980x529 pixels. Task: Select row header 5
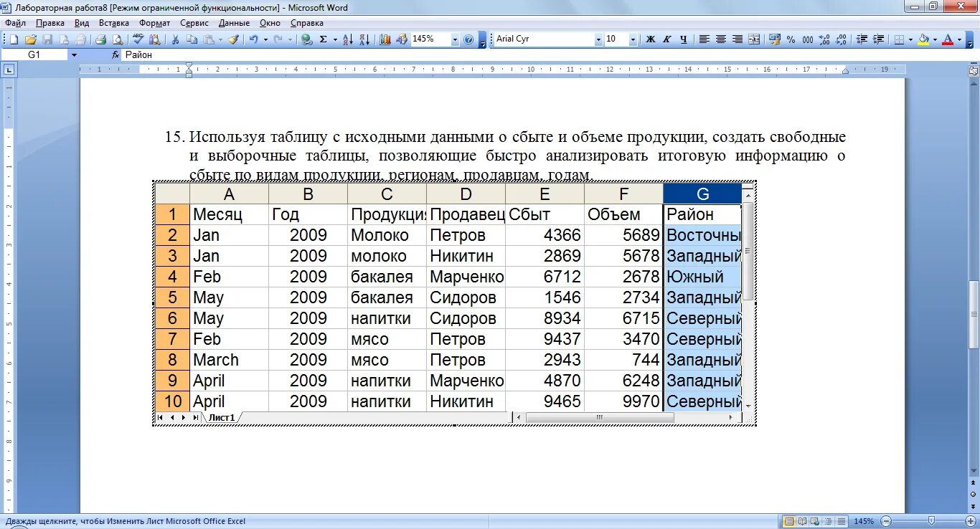pos(172,297)
